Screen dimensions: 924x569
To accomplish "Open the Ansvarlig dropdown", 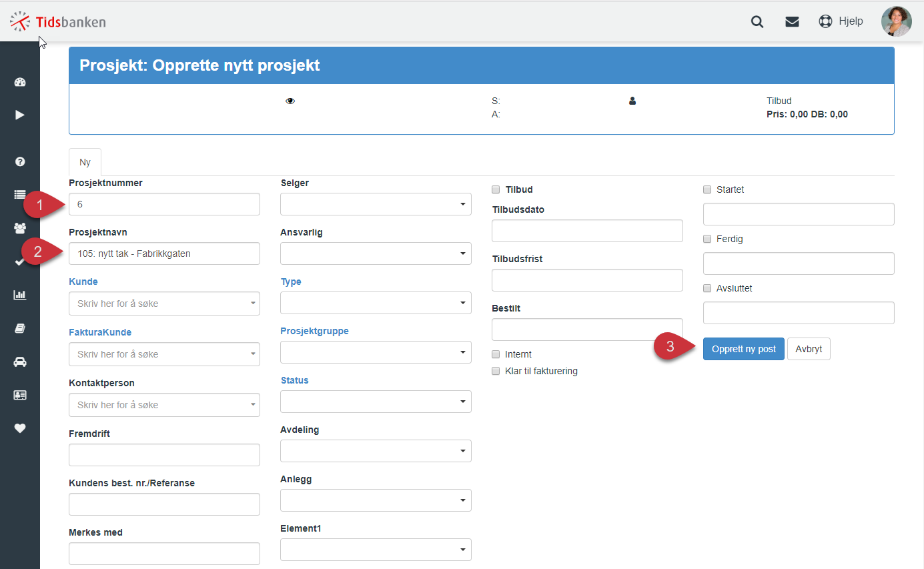I will click(x=376, y=253).
